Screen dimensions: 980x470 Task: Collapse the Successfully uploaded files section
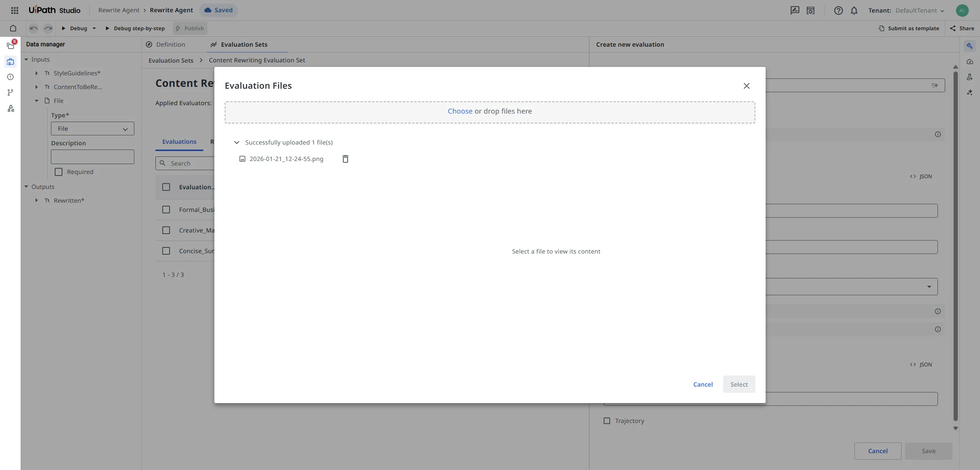(237, 142)
